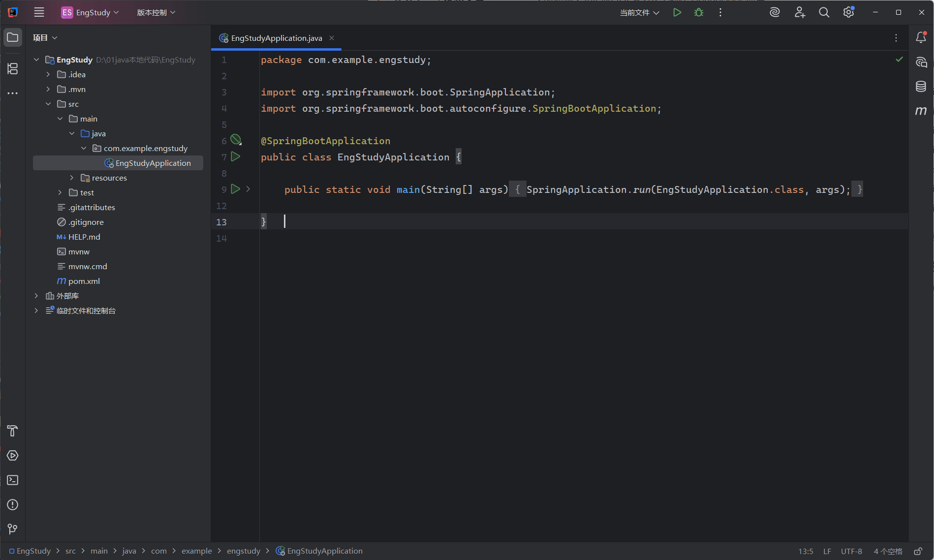
Task: Click the example breadcrumb
Action: pyautogui.click(x=197, y=551)
